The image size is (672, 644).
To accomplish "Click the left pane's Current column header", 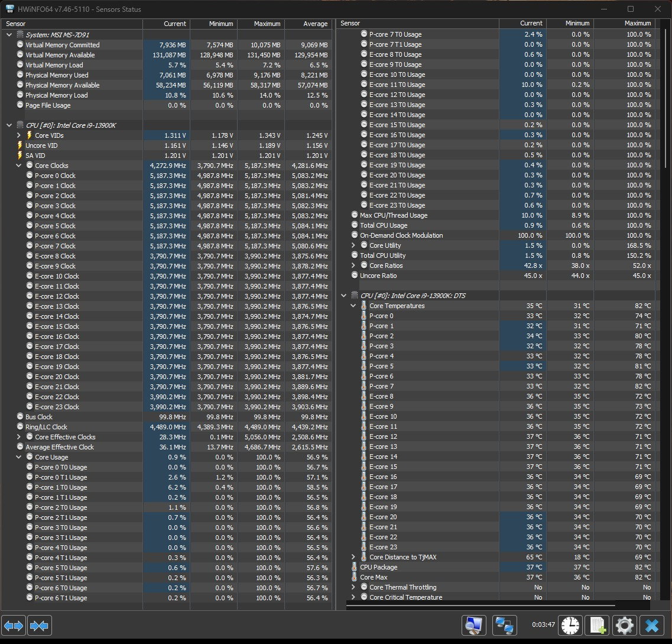I will pyautogui.click(x=166, y=24).
